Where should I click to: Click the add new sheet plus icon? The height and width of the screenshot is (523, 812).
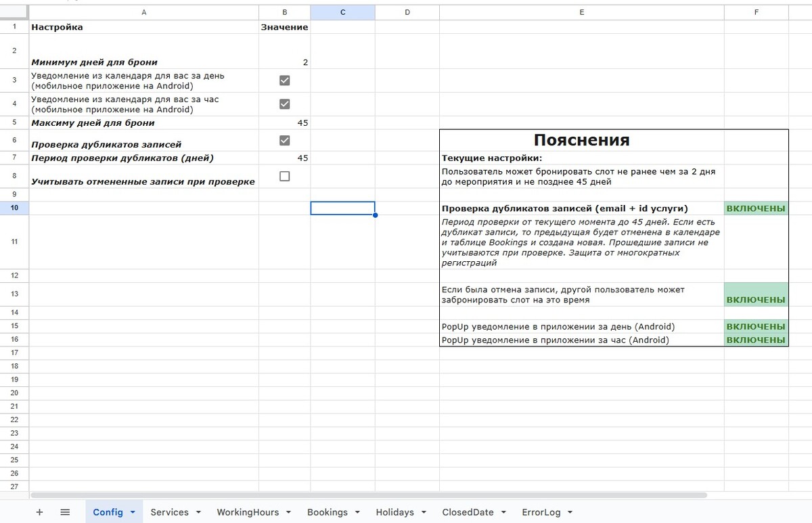(39, 512)
